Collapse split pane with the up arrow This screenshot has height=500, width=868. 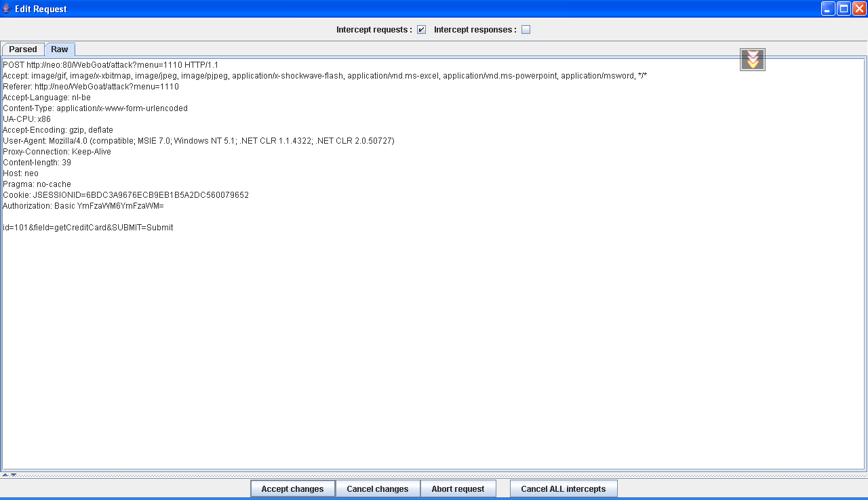5,475
